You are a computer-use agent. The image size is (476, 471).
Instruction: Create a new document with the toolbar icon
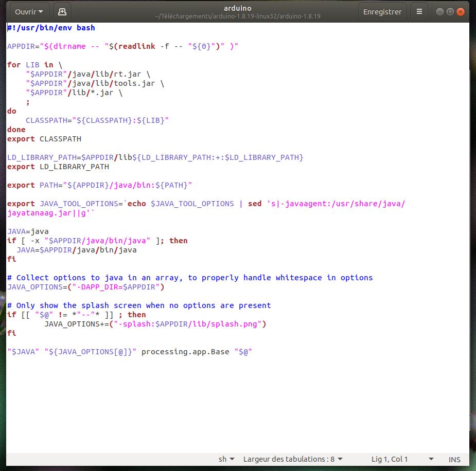tap(62, 12)
